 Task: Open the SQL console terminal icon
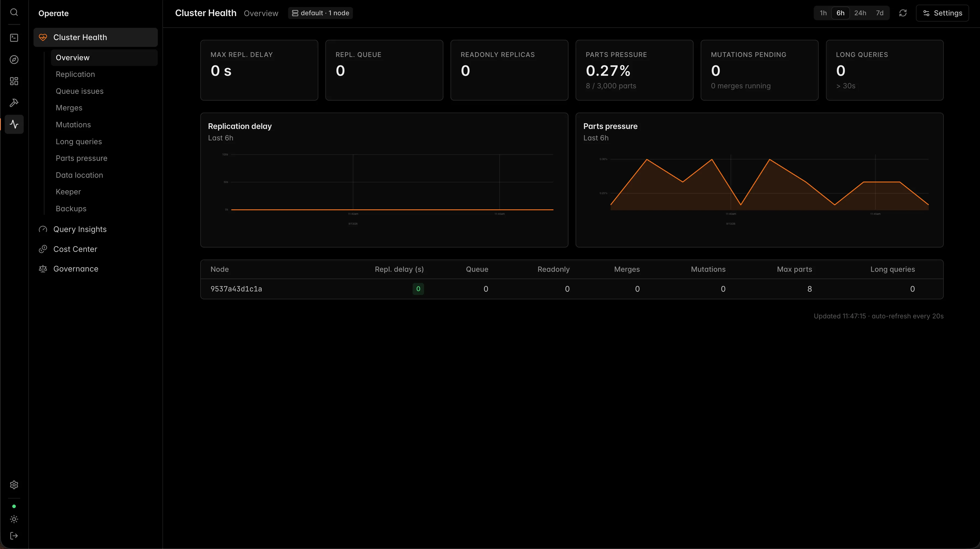[14, 38]
